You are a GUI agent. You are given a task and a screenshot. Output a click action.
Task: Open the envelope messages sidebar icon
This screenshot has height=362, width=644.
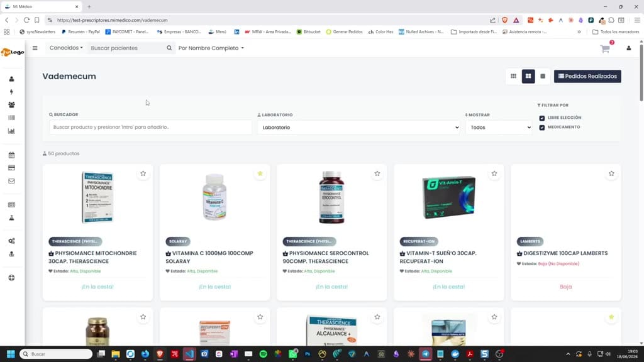click(x=11, y=181)
